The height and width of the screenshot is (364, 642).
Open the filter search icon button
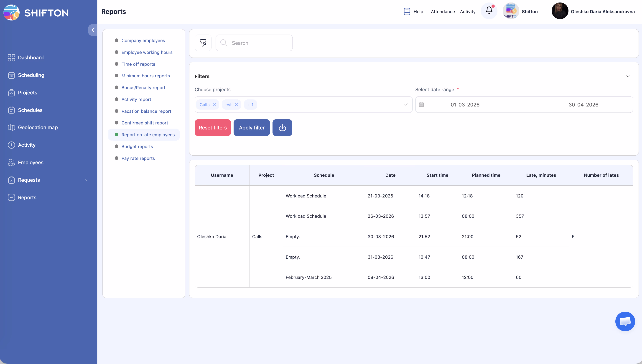coord(203,43)
